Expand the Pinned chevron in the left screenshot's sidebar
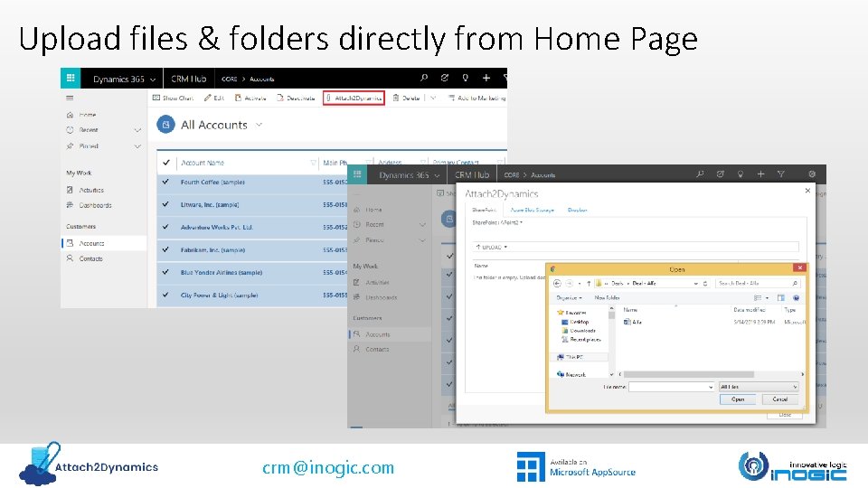The image size is (868, 488). pyautogui.click(x=137, y=146)
